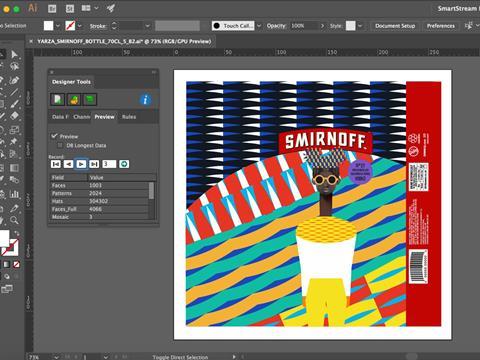This screenshot has height=360, width=480.
Task: Click the blue info icon in Designer Tools
Action: point(145,99)
